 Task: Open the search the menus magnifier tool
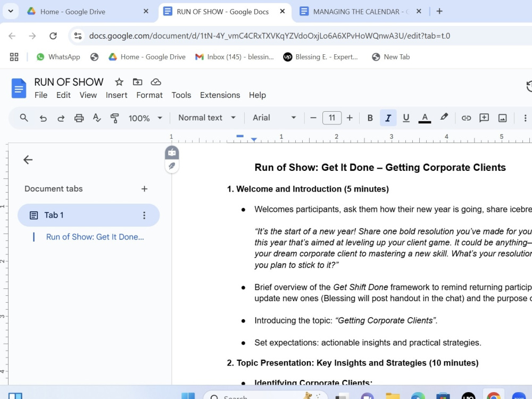coord(24,118)
